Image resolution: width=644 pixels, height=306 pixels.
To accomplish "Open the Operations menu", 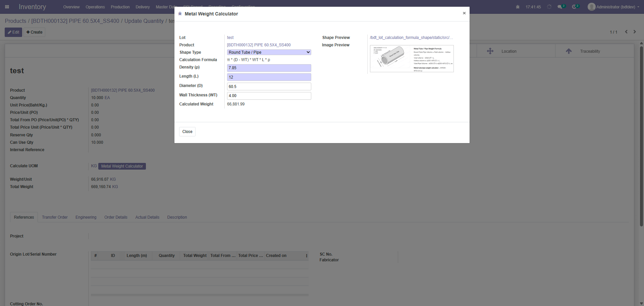I will (95, 7).
